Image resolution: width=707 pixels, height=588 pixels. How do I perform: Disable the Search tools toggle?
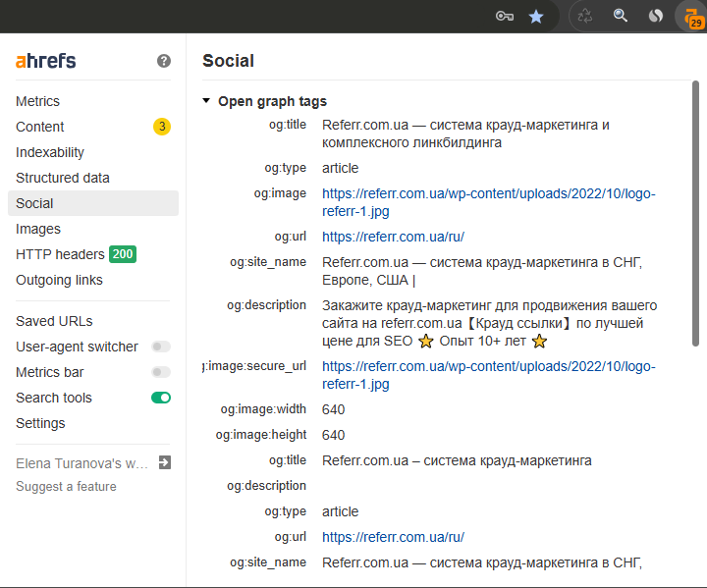(161, 398)
